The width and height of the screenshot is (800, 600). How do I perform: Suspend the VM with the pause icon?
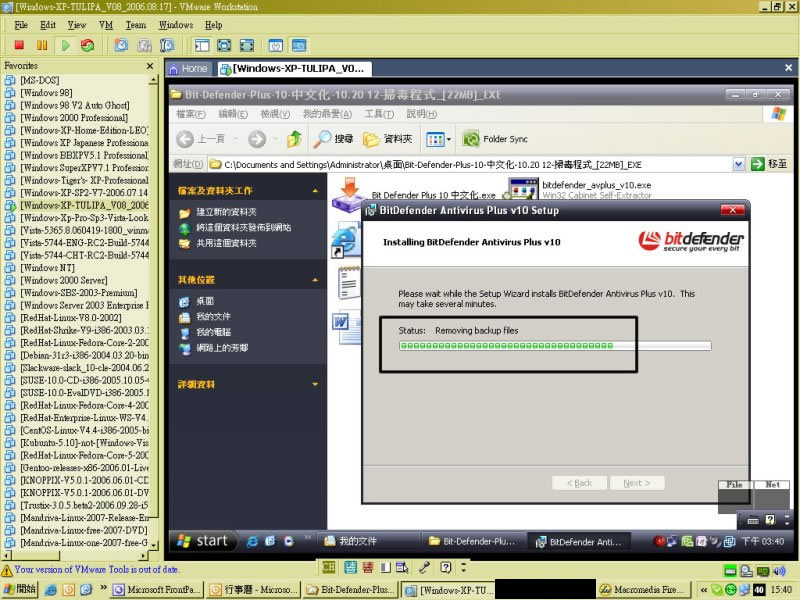click(x=42, y=45)
